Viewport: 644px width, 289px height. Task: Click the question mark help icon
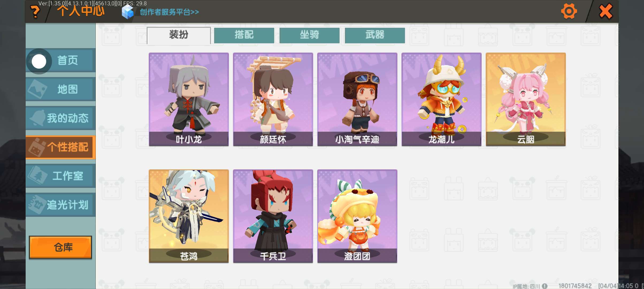[35, 12]
